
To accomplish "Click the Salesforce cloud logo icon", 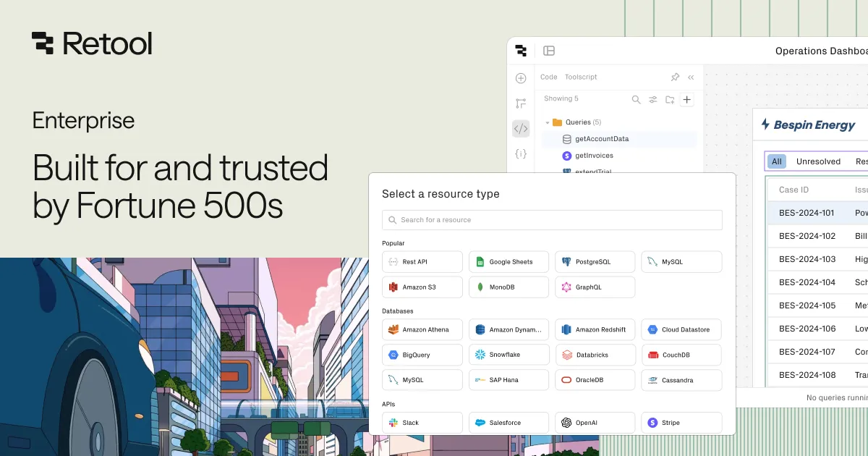I will coord(480,423).
